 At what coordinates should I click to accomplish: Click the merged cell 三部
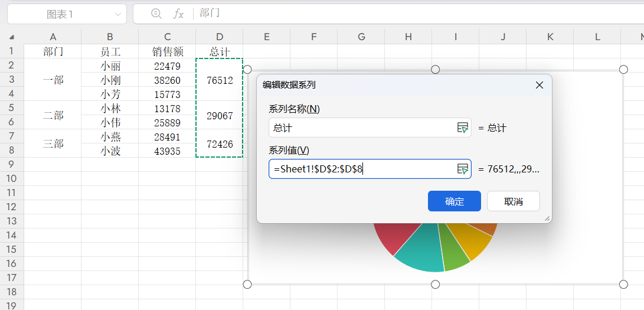(53, 143)
